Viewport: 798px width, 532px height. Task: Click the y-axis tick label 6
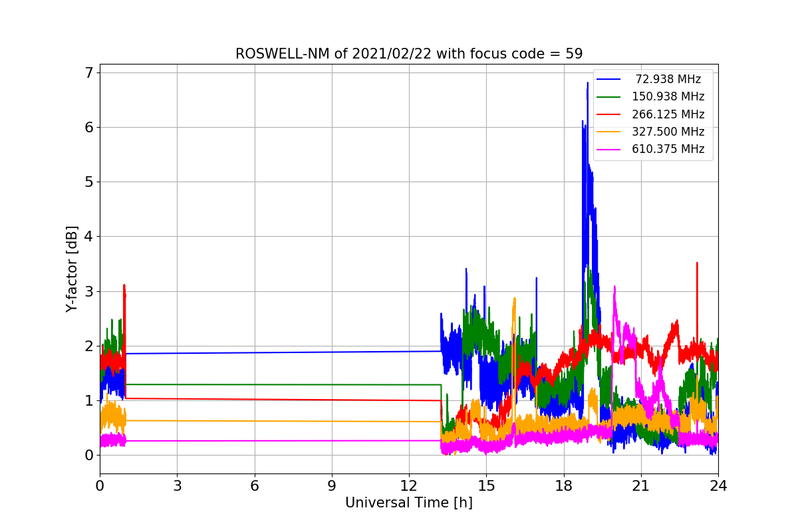click(x=89, y=127)
